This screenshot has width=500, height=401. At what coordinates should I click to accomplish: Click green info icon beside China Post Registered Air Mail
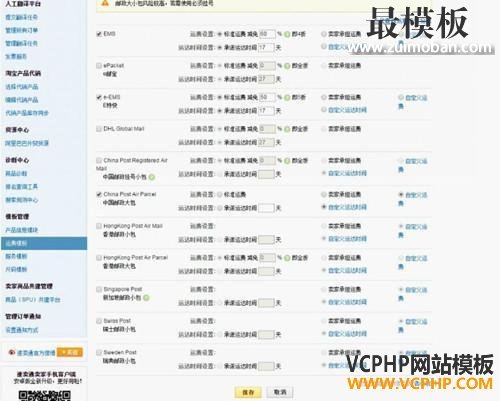tap(152, 177)
